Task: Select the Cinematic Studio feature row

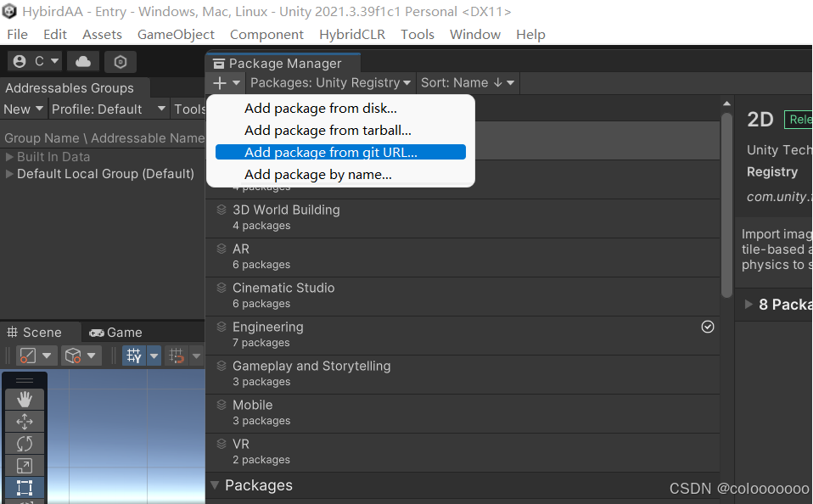Action: tap(463, 296)
